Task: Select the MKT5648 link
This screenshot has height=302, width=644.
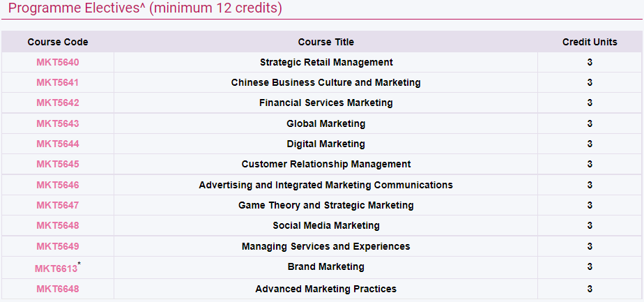Action: 57,225
